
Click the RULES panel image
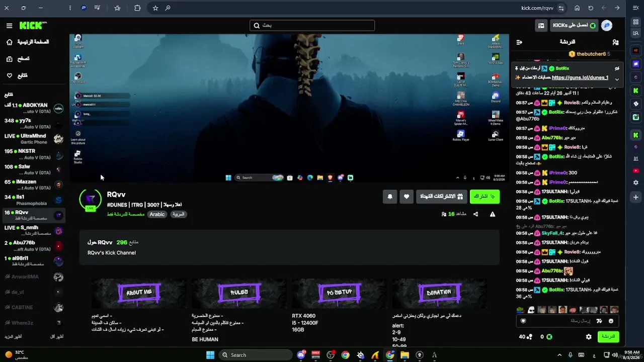pos(239,293)
